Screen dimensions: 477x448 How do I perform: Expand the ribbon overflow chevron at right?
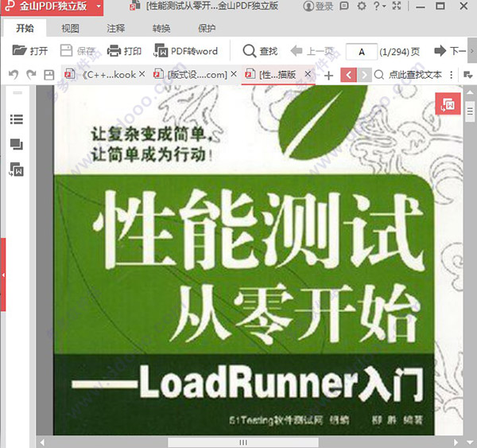471,51
